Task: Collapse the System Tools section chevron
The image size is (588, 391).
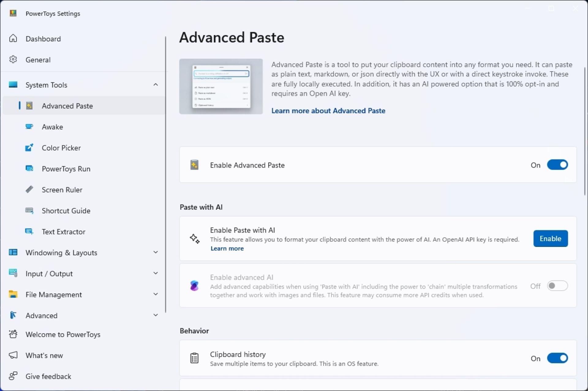Action: [156, 85]
